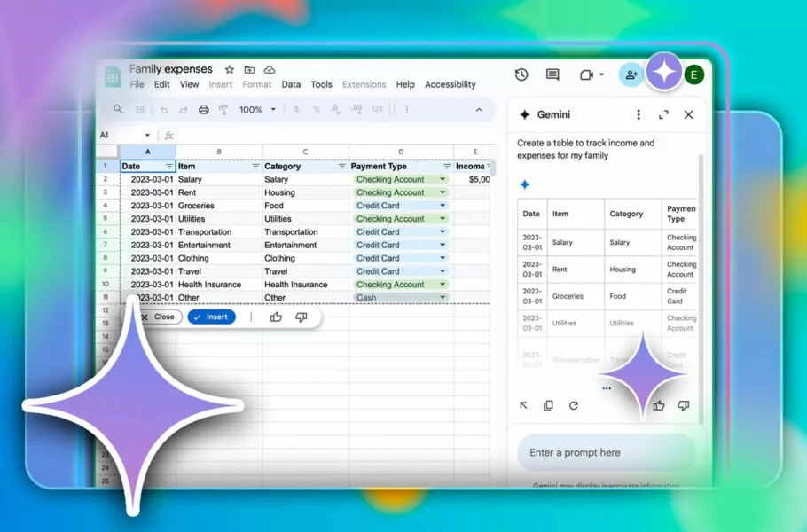The width and height of the screenshot is (807, 532).
Task: Open the Date column filter icon
Action: click(168, 166)
